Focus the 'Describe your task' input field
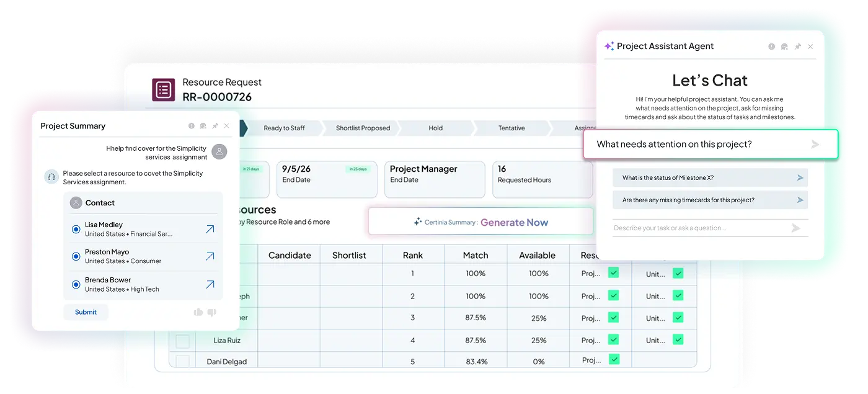The image size is (868, 394). click(697, 228)
